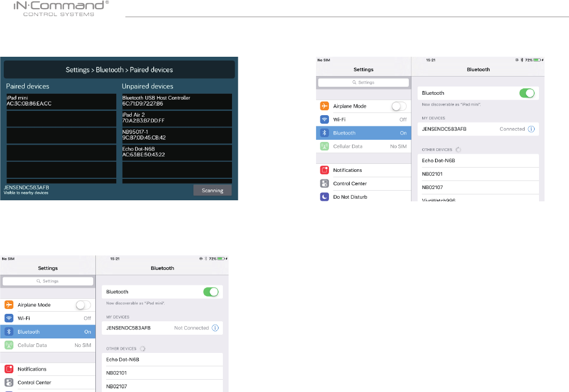Click JENSENDC583AFB Visible to nearby devices label
Screen dimensions: 569x392
(26, 190)
